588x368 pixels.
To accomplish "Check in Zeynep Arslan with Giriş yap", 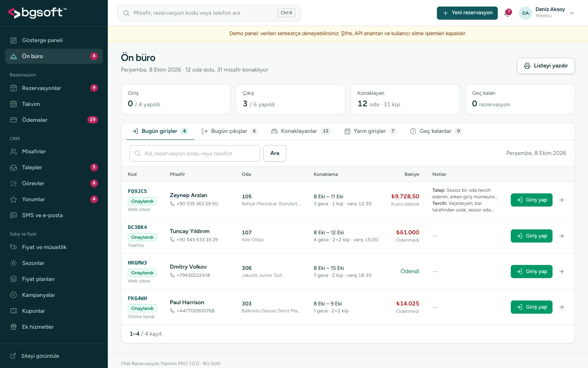I will pos(532,200).
